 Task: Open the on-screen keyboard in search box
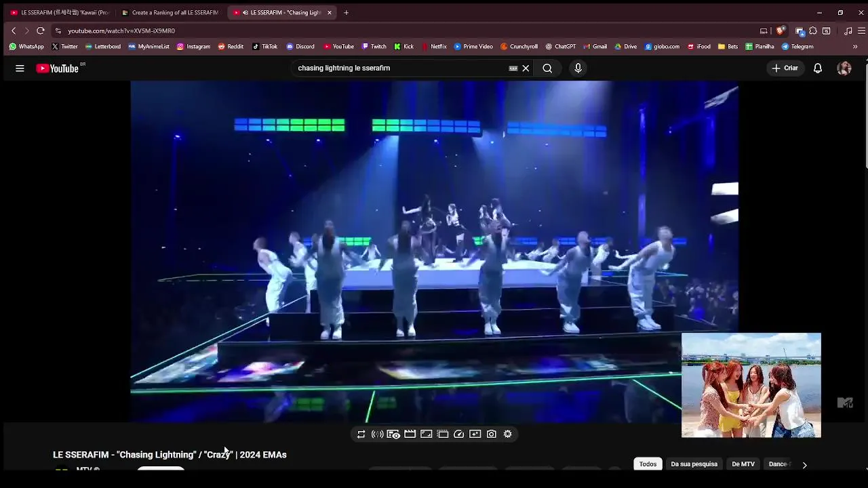pyautogui.click(x=513, y=68)
